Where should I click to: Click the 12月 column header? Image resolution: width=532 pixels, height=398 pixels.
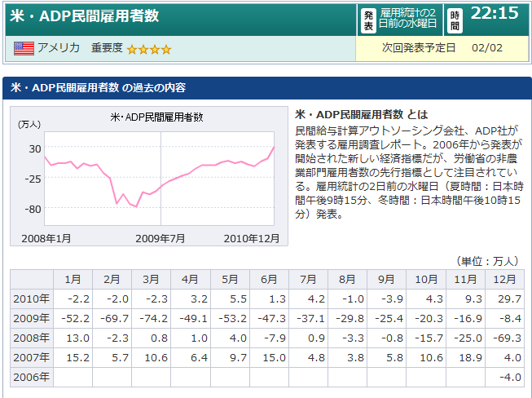pyautogui.click(x=505, y=280)
